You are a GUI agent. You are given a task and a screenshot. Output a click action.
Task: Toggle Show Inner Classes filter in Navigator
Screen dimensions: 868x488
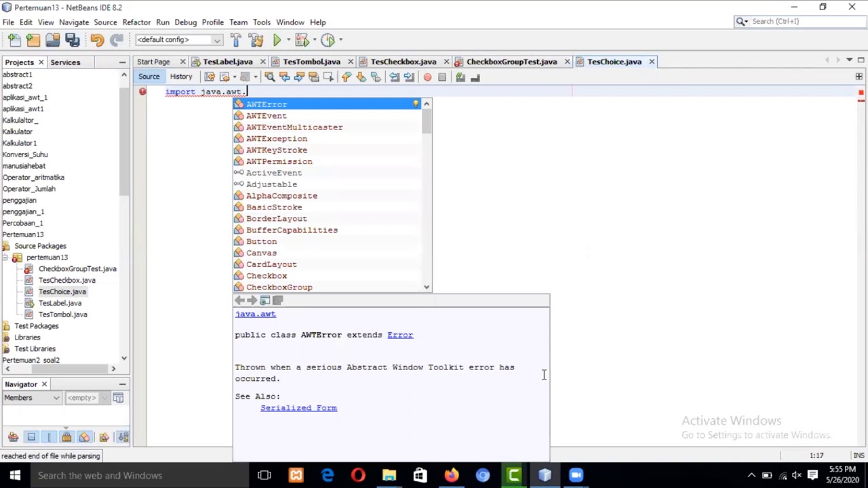point(84,437)
